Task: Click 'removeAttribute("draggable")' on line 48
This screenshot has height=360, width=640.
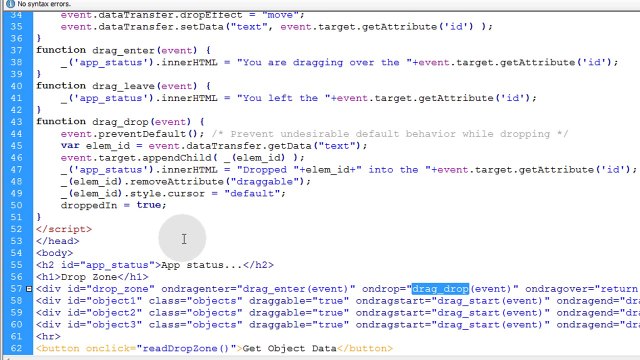Action: tap(217, 182)
